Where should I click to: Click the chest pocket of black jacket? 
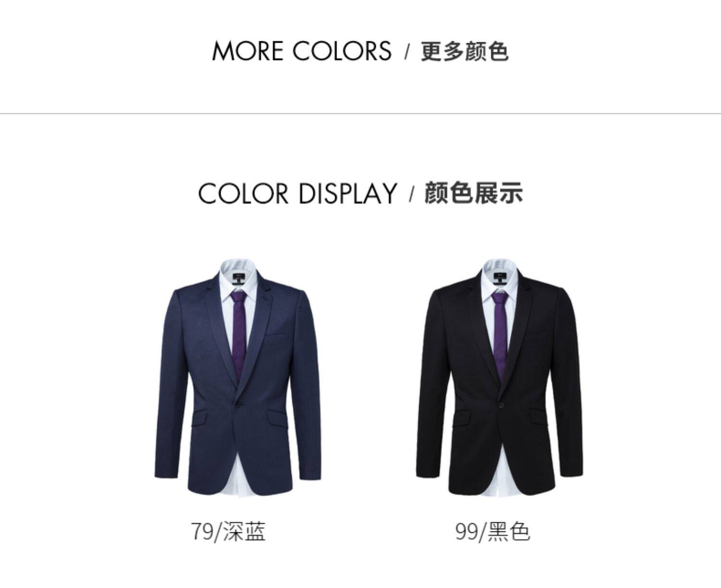click(538, 332)
